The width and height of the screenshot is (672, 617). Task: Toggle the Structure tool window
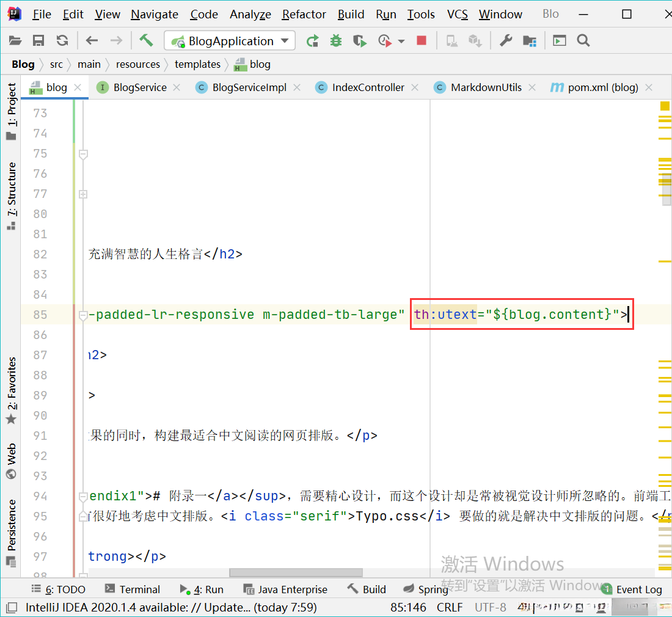12,196
